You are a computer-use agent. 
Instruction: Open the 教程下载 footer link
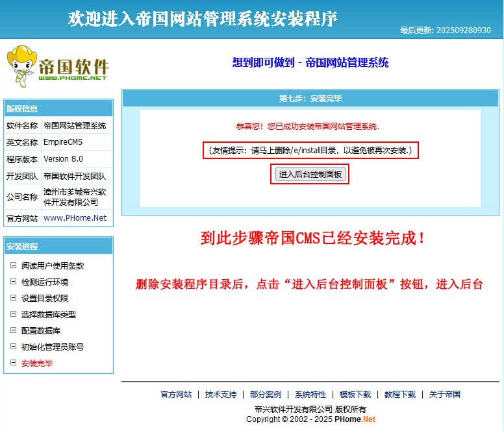point(400,395)
